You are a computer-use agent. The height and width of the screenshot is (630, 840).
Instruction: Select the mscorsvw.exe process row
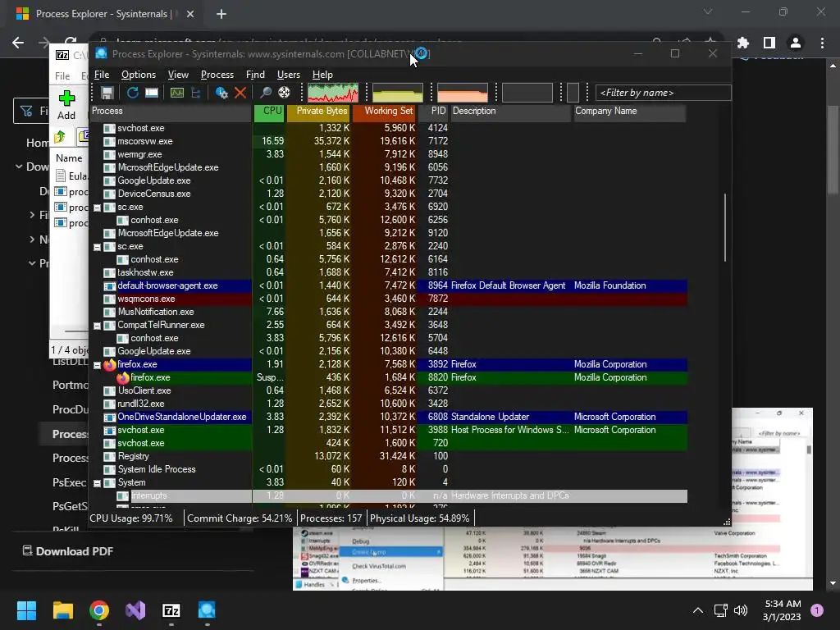388,141
